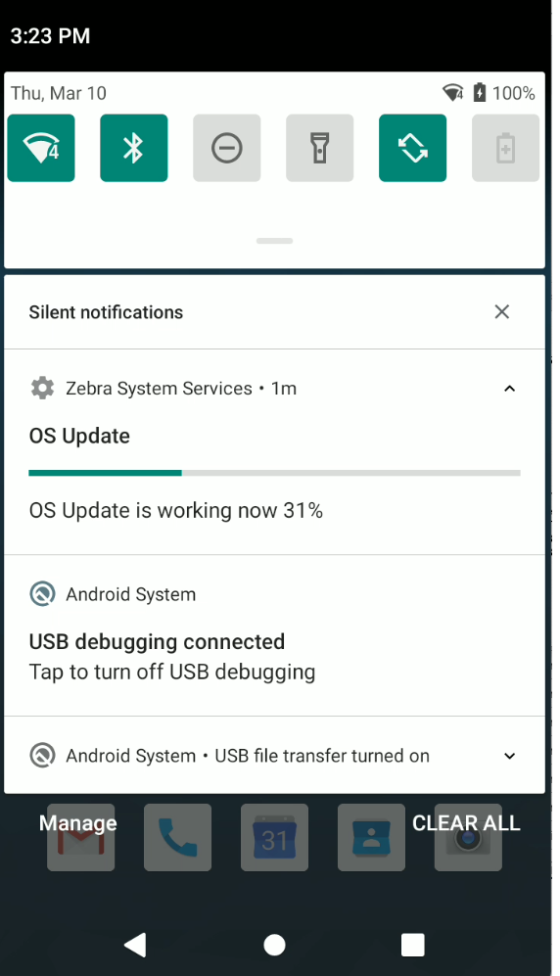Collapse the Zebra System Services notification

tap(510, 389)
